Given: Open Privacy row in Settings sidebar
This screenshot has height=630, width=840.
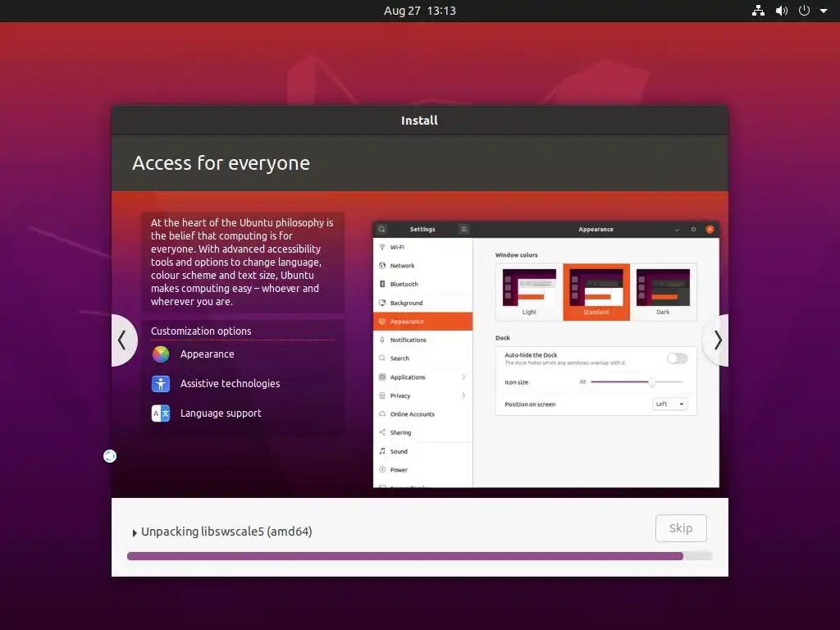Looking at the screenshot, I should point(422,396).
